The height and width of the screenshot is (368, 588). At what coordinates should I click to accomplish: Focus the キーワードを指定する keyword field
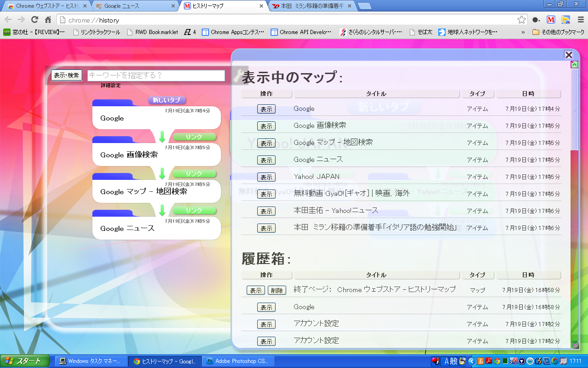click(x=156, y=75)
